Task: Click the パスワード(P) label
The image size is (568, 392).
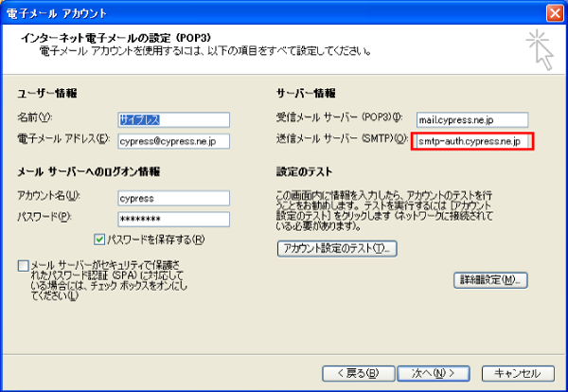Action: click(x=44, y=217)
